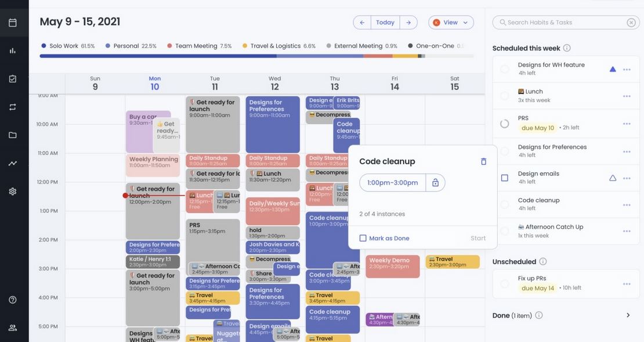Click Solo Work 61.5% legend color
Viewport: 644px width, 342px height.
click(44, 46)
